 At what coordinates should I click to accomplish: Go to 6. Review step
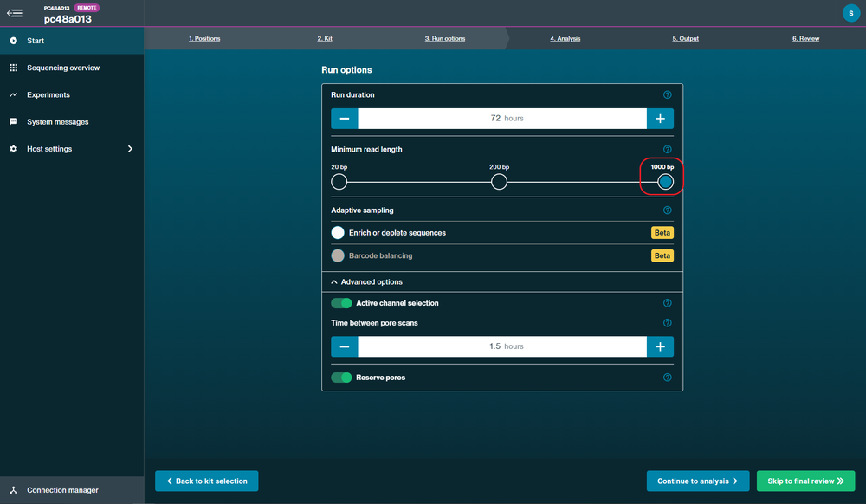click(805, 39)
